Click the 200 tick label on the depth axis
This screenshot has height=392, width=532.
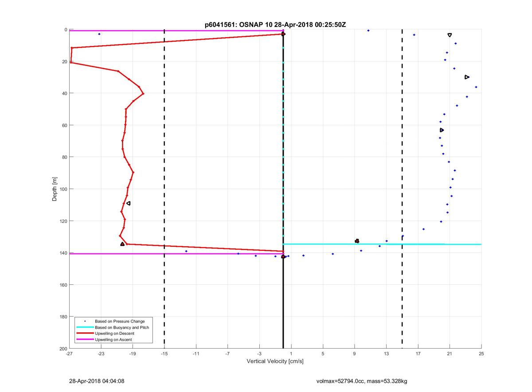(63, 349)
